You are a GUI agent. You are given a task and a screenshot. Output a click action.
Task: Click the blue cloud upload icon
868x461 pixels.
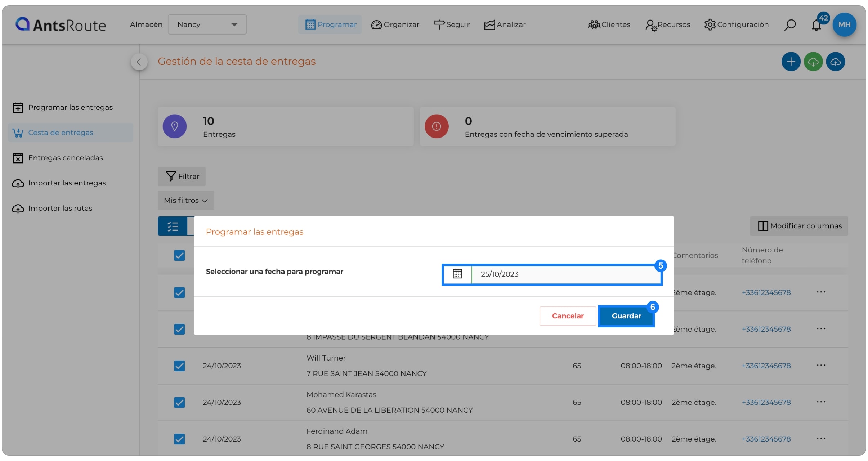835,62
